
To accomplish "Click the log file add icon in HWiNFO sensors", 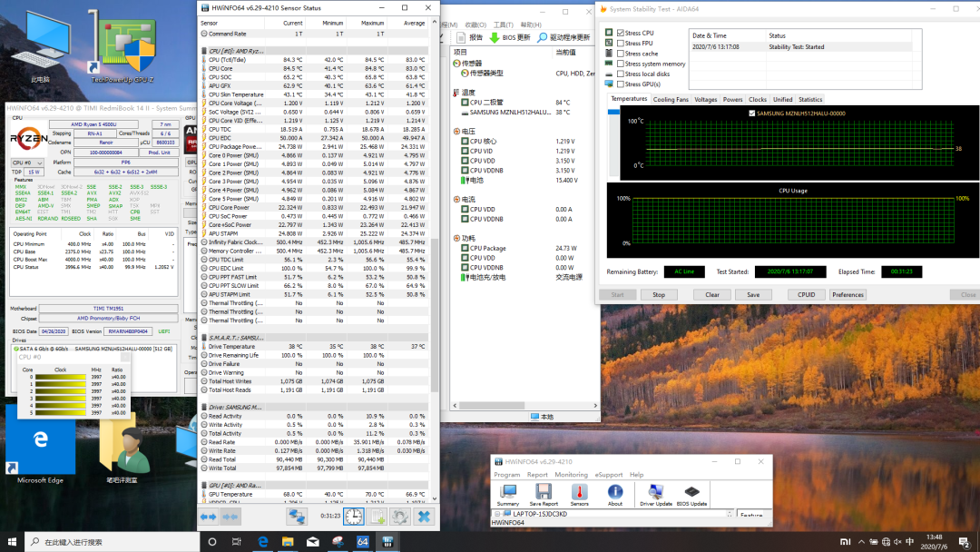I will (377, 517).
